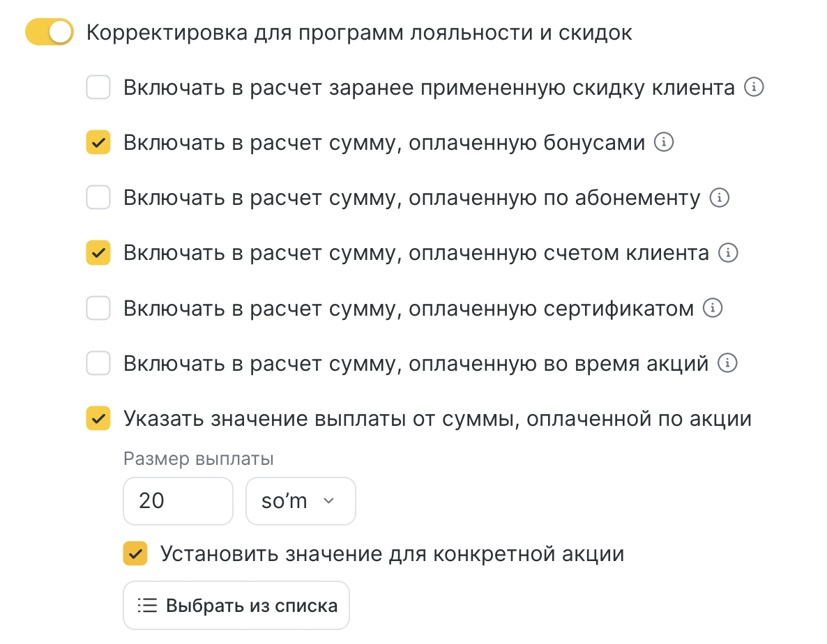The width and height of the screenshot is (827, 644).
Task: Open info hint for оплаченную во время акций
Action: (728, 363)
